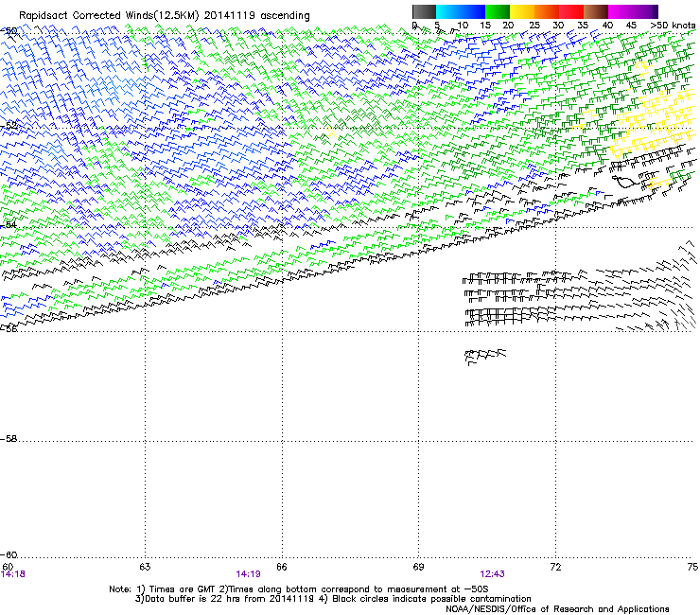This screenshot has width=700, height=615.
Task: Click the magenta 40-45 knots legend color
Action: [x=621, y=11]
